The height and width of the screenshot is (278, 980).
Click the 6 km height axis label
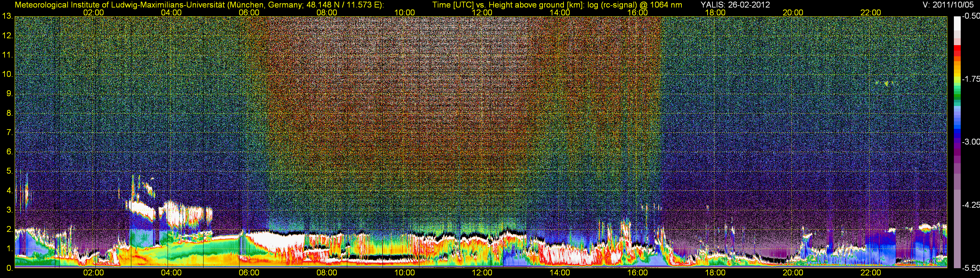tap(9, 151)
